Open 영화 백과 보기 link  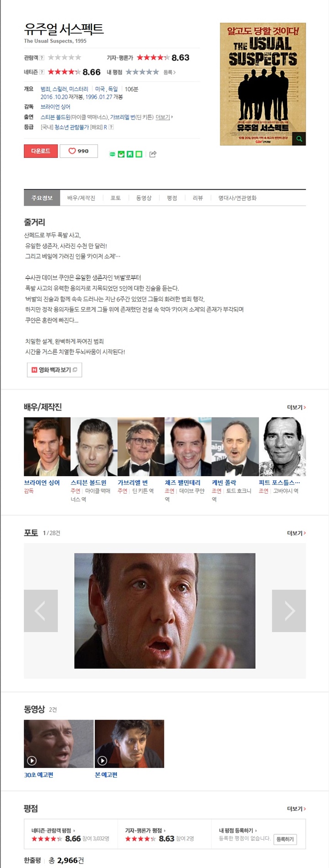(x=54, y=370)
